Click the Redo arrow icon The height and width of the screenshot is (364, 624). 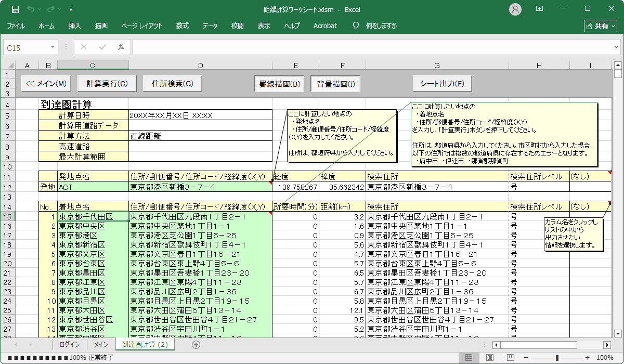click(x=51, y=9)
